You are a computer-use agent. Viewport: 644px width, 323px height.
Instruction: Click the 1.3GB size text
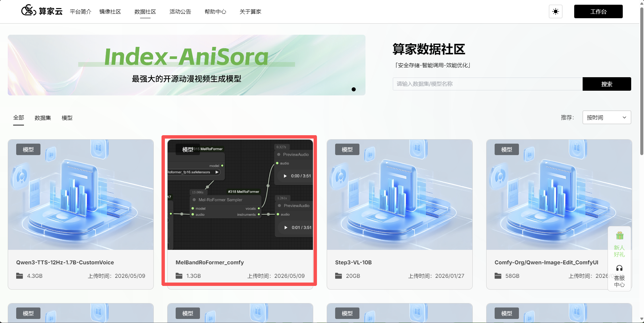(x=194, y=276)
